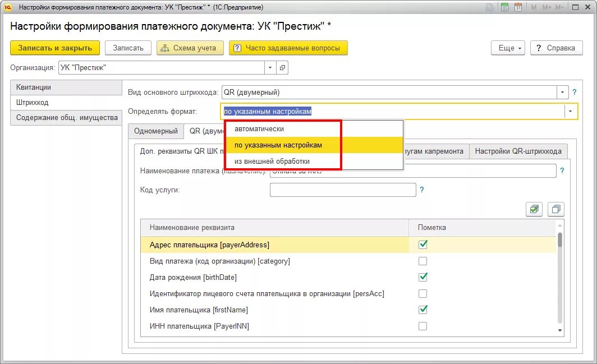Open the tab ending with услугам капремонта

pyautogui.click(x=435, y=151)
